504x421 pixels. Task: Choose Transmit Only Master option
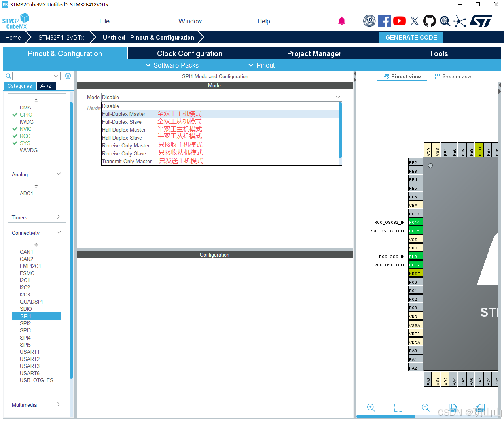tap(220, 161)
